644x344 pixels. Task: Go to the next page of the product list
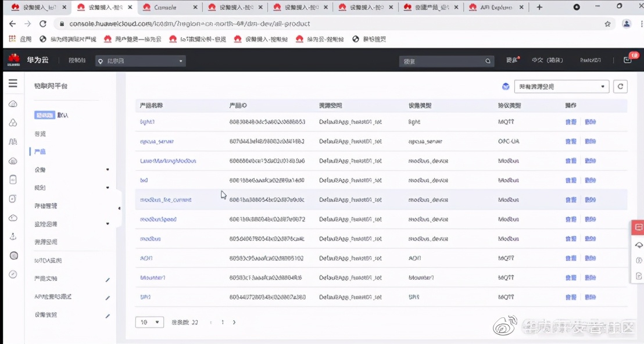(x=234, y=322)
